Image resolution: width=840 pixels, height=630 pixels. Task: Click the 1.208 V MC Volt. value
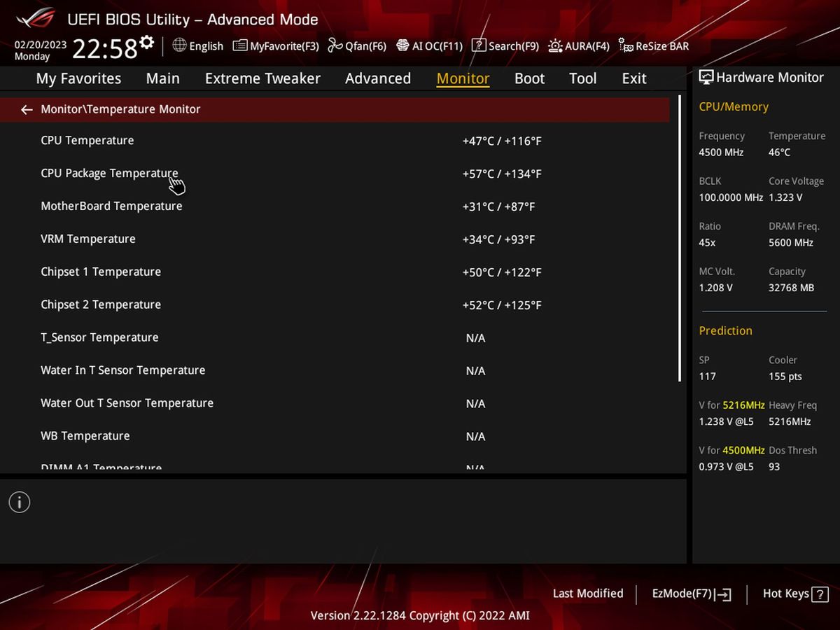tap(715, 288)
